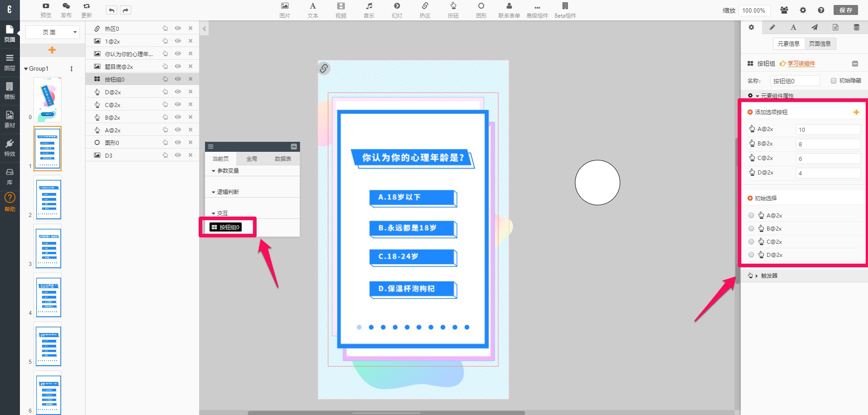Add a shape via the 图形 tool
Image resolution: width=868 pixels, height=415 pixels.
pyautogui.click(x=481, y=10)
